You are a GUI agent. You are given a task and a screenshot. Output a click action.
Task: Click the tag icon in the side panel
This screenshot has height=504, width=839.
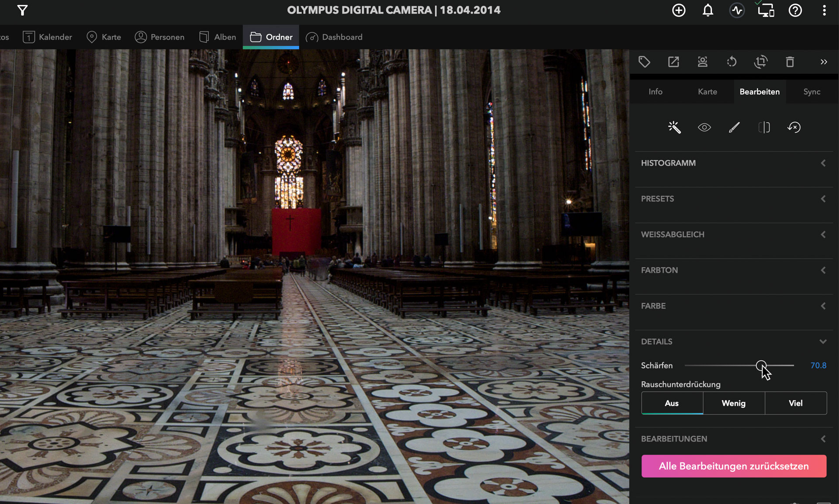click(x=644, y=62)
